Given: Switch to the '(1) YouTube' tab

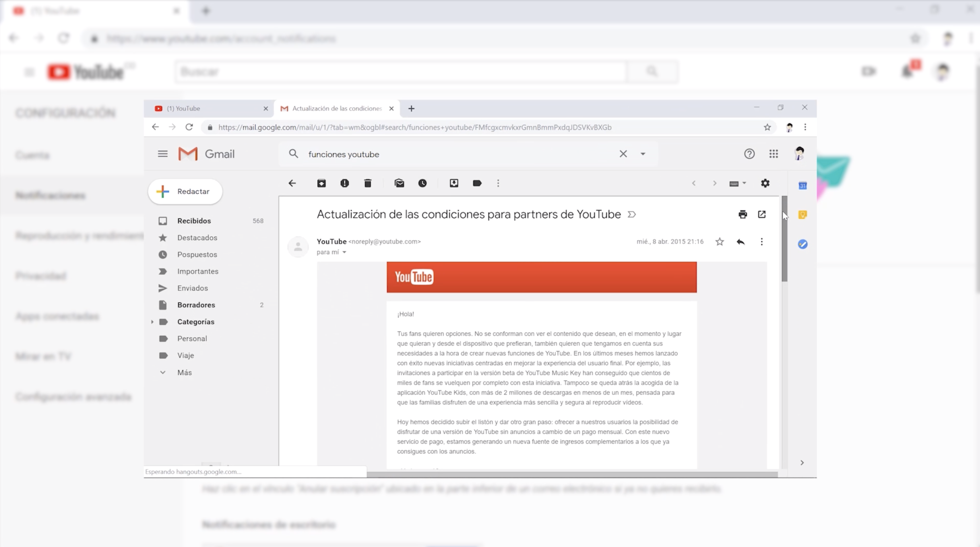Looking at the screenshot, I should (x=209, y=109).
